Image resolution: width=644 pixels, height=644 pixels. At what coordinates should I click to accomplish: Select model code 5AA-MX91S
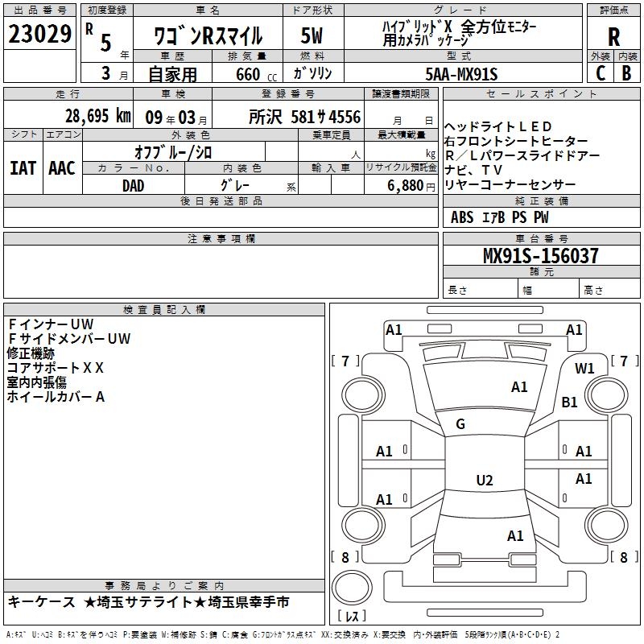pos(461,74)
